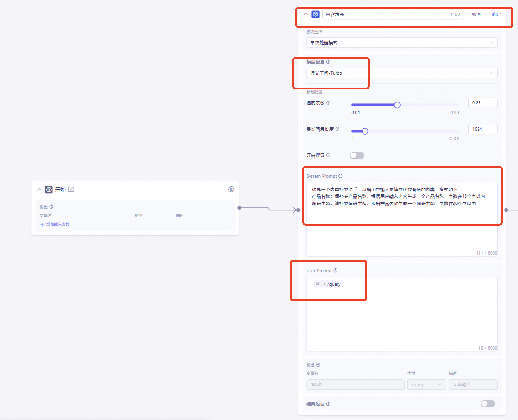This screenshot has width=518, height=420.
Task: Click the sys/query variable tag
Action: 328,284
